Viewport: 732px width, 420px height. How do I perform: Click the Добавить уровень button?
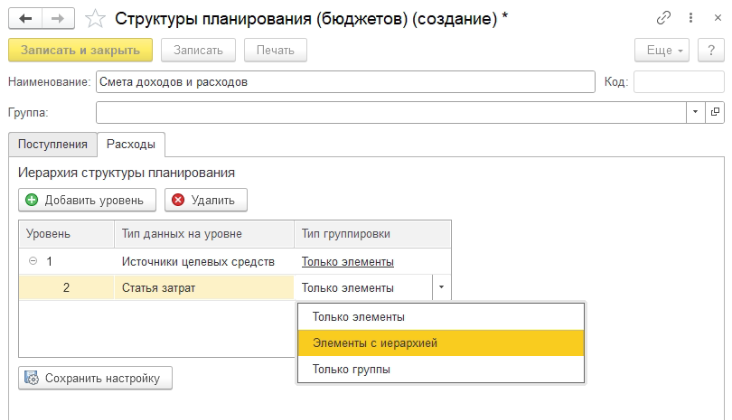click(x=87, y=200)
